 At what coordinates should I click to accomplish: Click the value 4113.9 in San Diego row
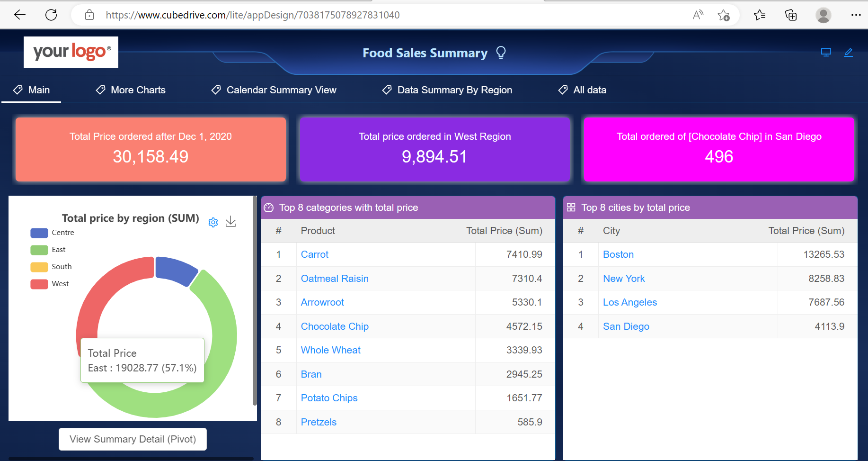click(829, 326)
